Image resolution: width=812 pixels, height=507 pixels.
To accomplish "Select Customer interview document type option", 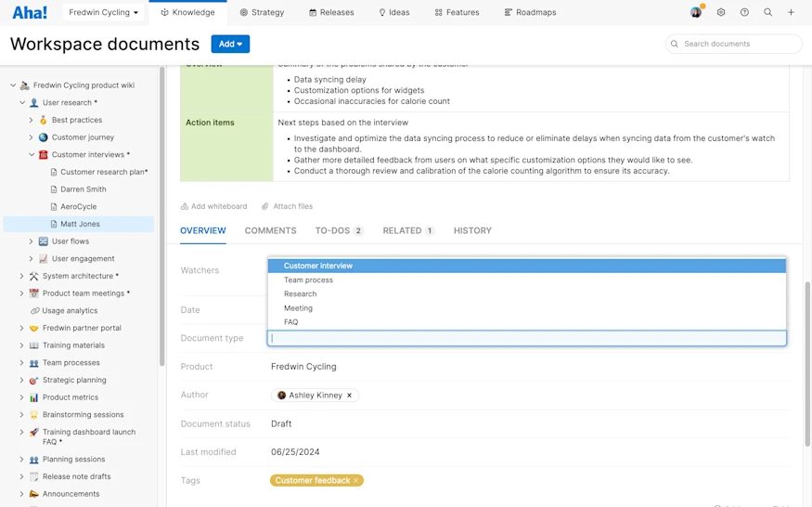I will coord(527,266).
